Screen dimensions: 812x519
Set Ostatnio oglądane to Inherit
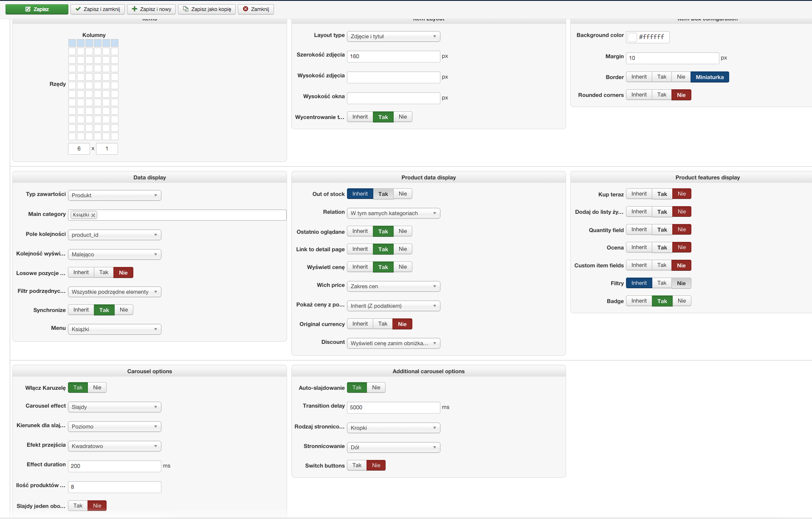pyautogui.click(x=360, y=231)
